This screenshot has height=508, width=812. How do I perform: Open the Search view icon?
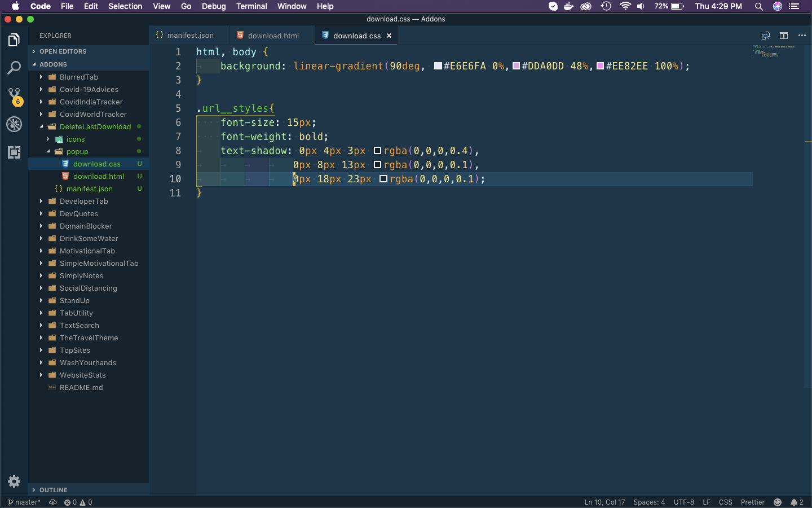pyautogui.click(x=14, y=68)
